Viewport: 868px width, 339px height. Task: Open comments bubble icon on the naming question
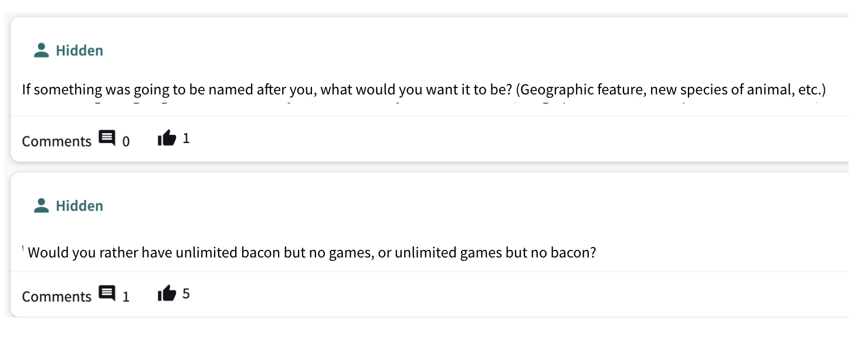click(107, 139)
